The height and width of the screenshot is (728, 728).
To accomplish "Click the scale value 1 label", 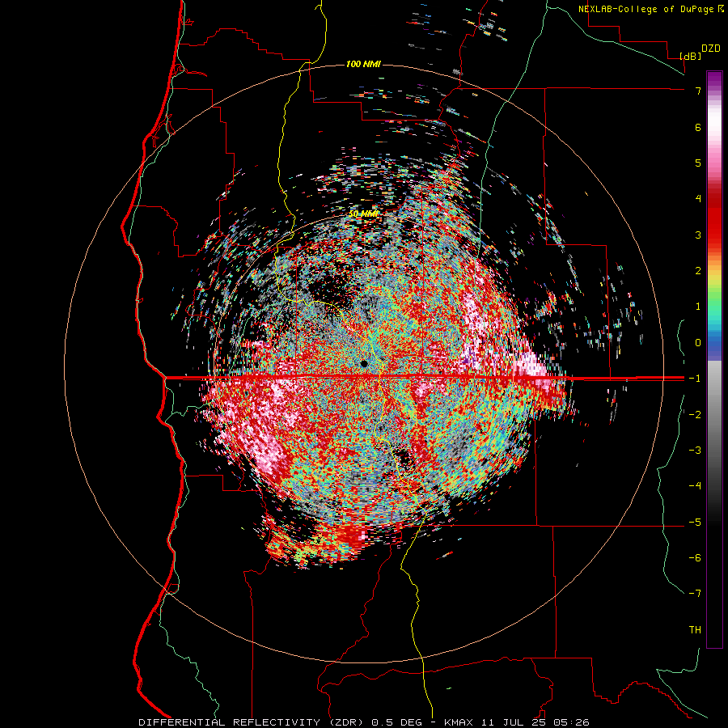I will click(x=698, y=307).
